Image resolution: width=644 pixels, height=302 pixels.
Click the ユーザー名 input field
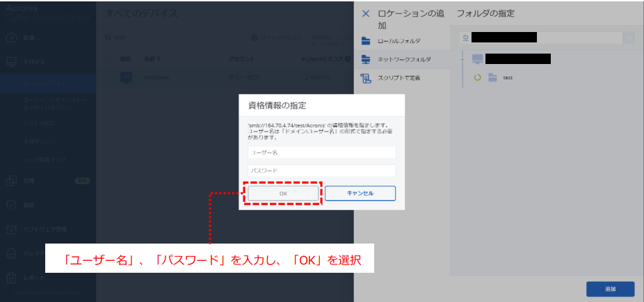[321, 152]
